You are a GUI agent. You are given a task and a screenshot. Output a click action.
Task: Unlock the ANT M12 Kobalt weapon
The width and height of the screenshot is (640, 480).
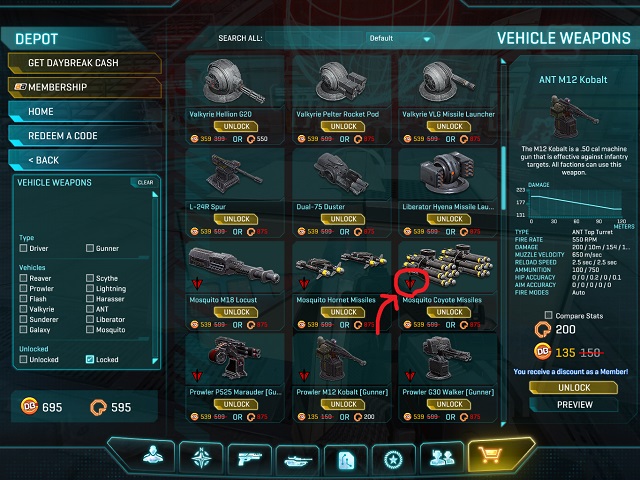pyautogui.click(x=573, y=387)
